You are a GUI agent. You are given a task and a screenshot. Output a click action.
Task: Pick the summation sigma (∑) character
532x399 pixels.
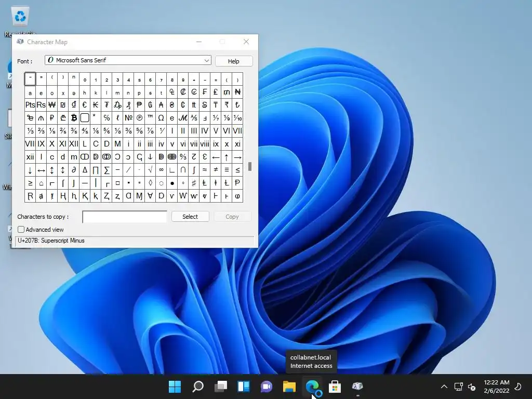(x=107, y=170)
